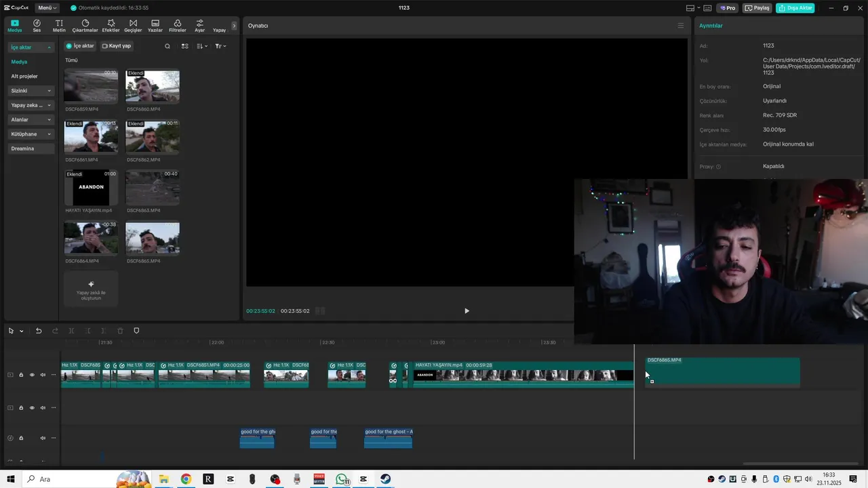
Task: Expand the Sizinki section
Action: point(31,91)
